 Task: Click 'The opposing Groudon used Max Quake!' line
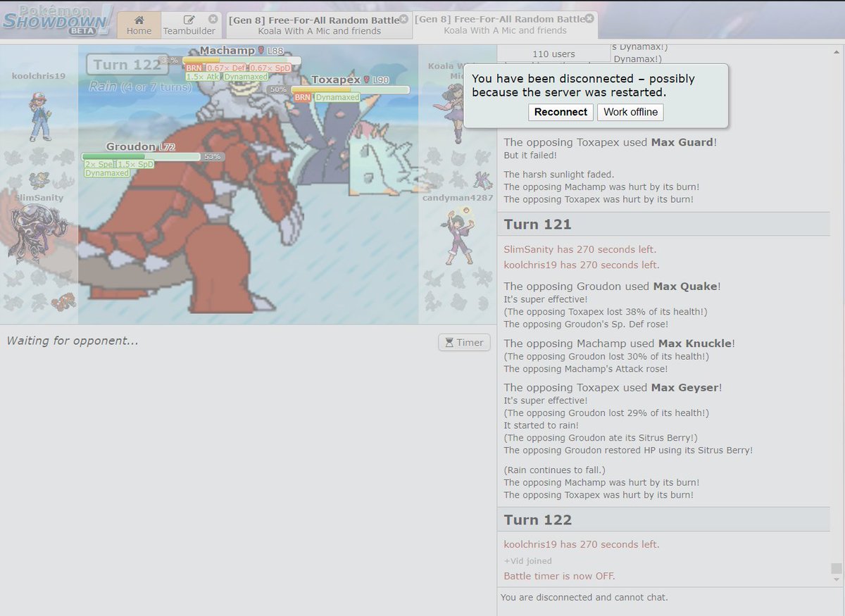(612, 287)
